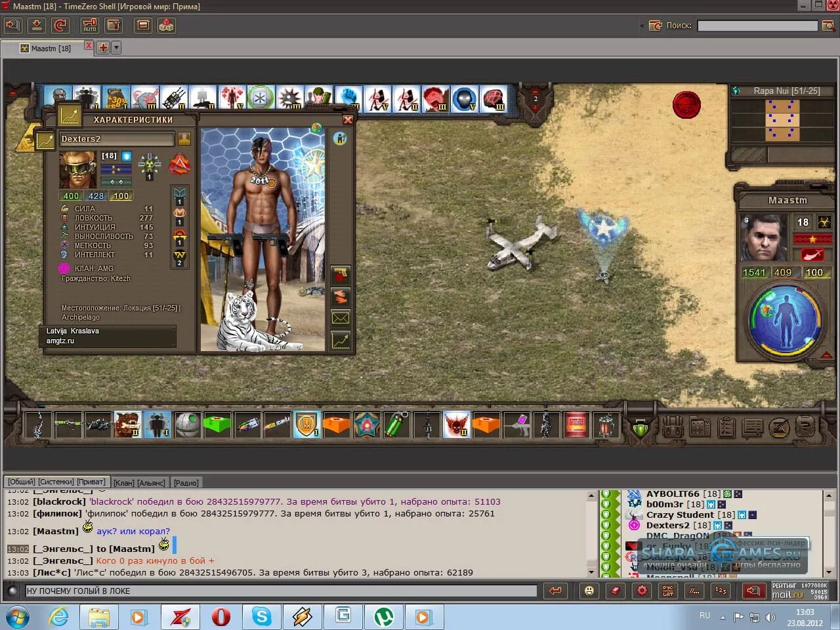Add a new session tab with plus button
Screen dimensions: 840x630
(103, 47)
